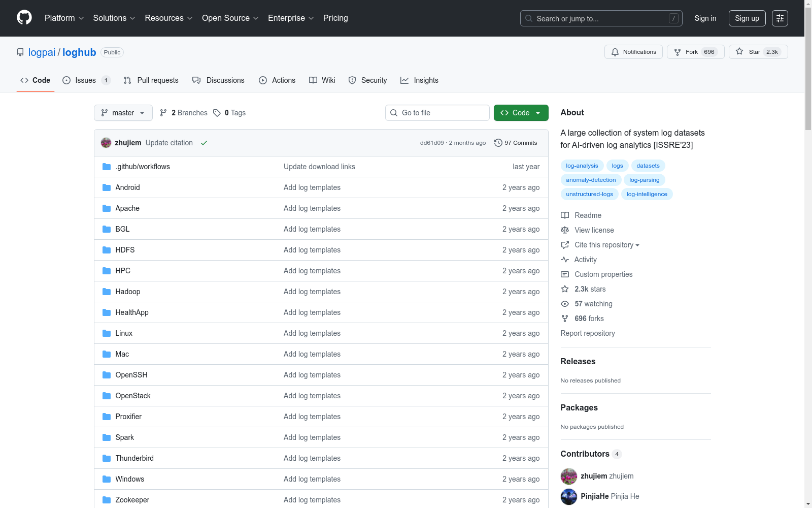Expand the master branch dropdown
The height and width of the screenshot is (508, 812).
(123, 113)
